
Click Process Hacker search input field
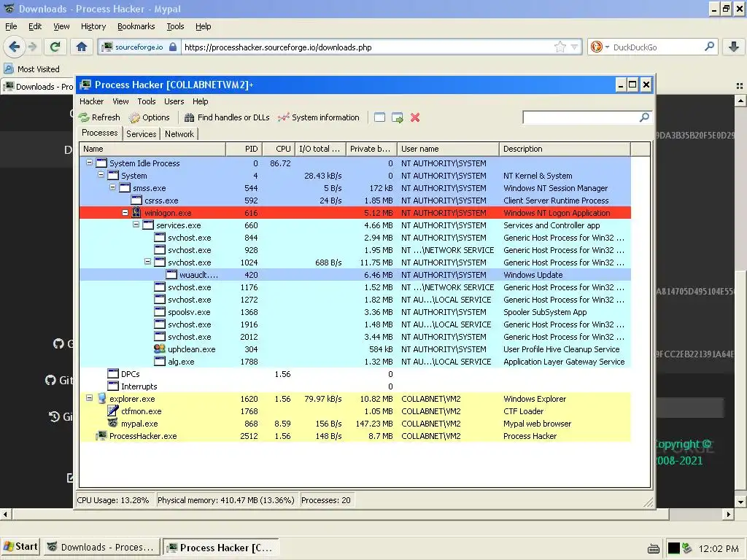581,117
